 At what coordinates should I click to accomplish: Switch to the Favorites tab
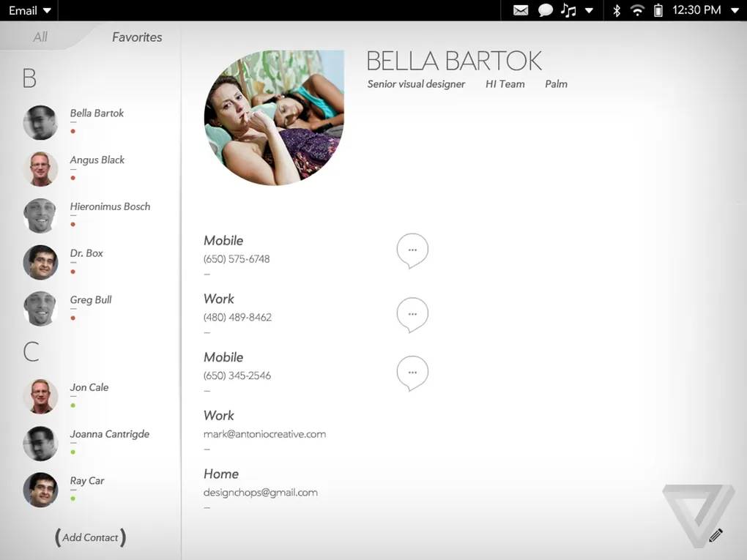click(136, 37)
